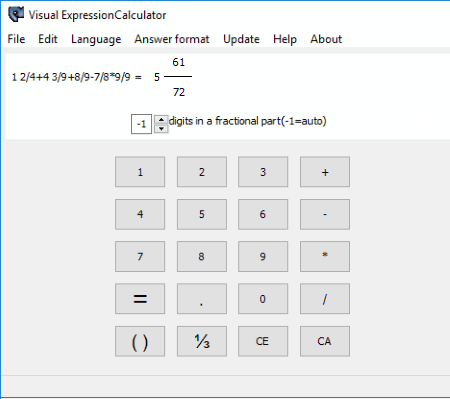450x399 pixels.
Task: Click the decimal point key
Action: 202,299
